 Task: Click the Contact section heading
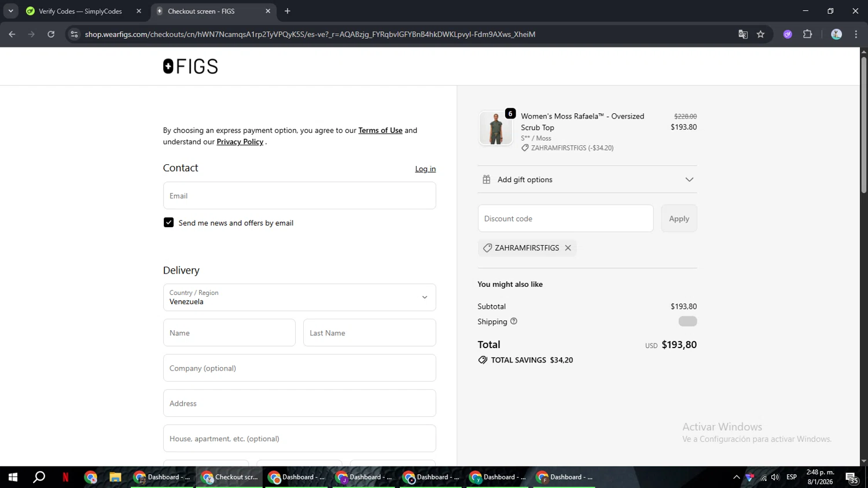[181, 168]
